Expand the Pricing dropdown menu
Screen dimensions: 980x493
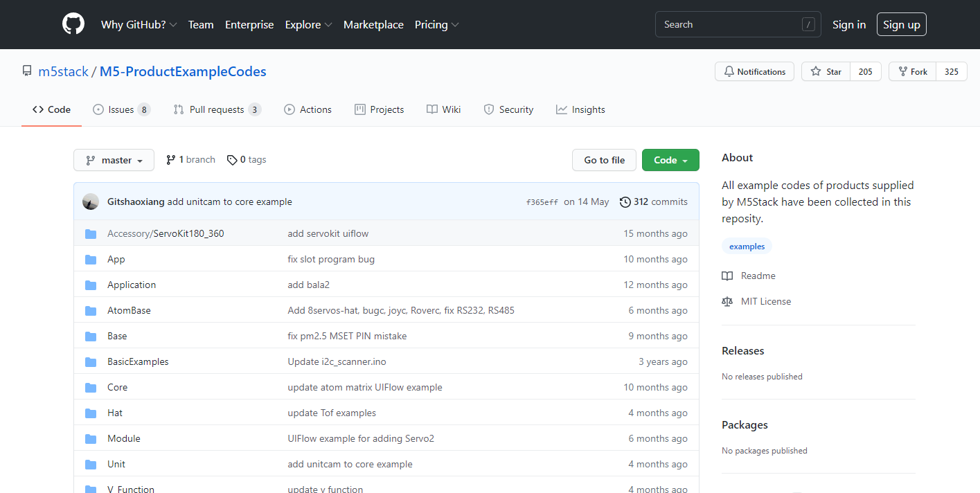pos(436,24)
